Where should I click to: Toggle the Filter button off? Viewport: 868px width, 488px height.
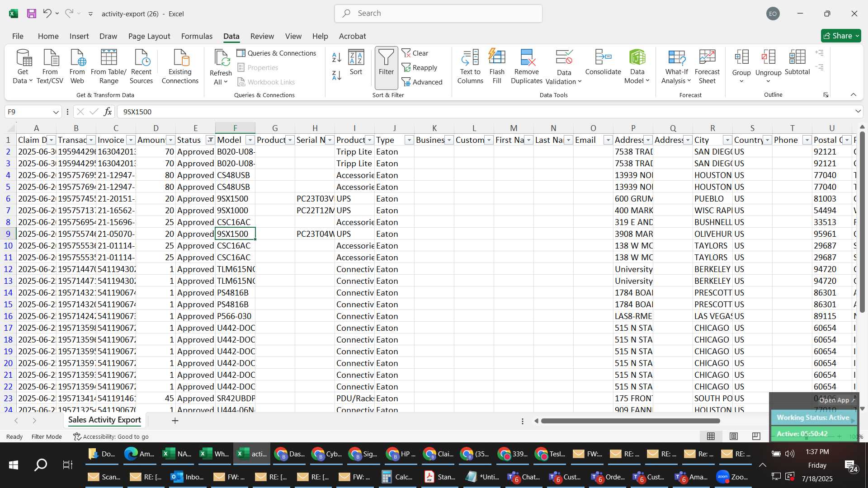pos(386,67)
